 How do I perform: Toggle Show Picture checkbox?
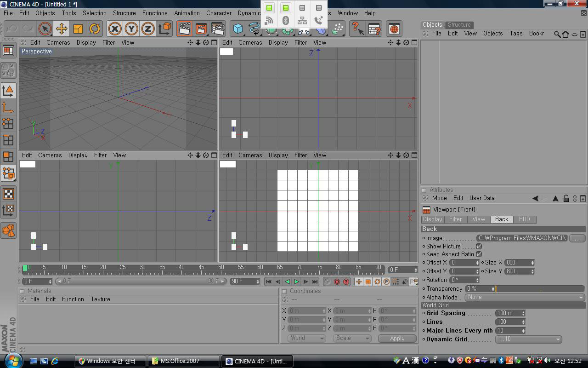pyautogui.click(x=479, y=246)
